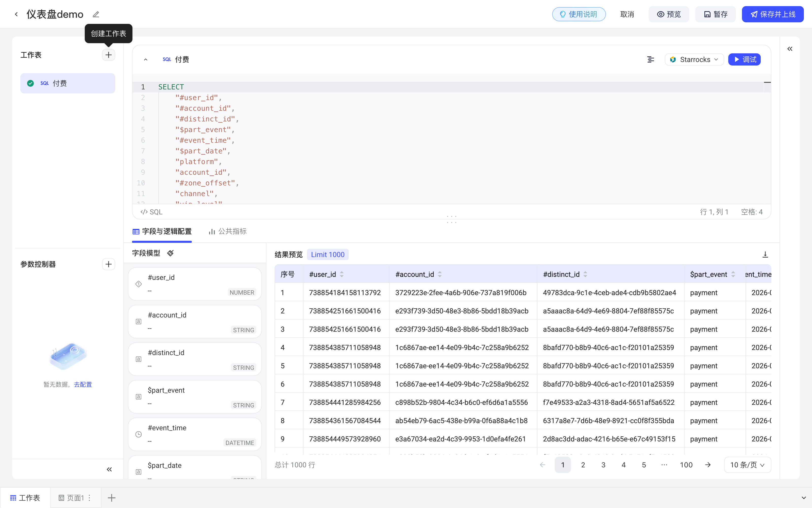Open the 页面1 tab more options
Screen dimensions: 812x508
(90, 498)
